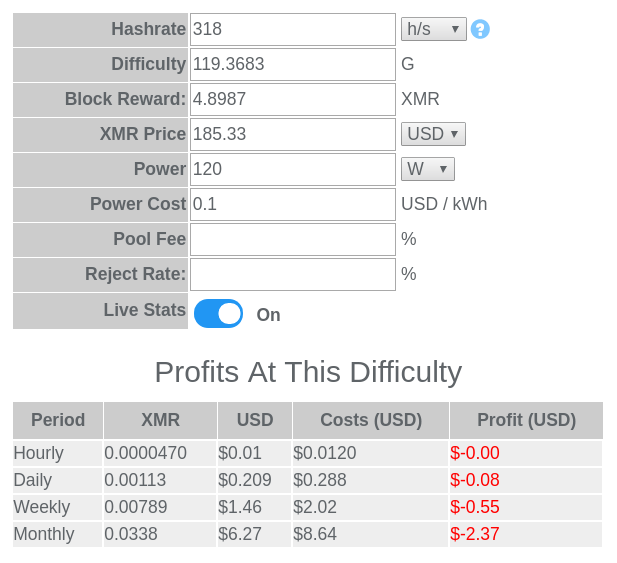Open the USD currency dropdown
The image size is (617, 563).
point(433,134)
